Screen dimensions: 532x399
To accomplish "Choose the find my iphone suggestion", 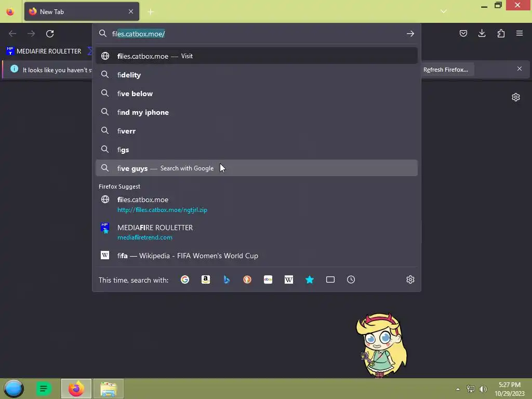I will coord(257,112).
